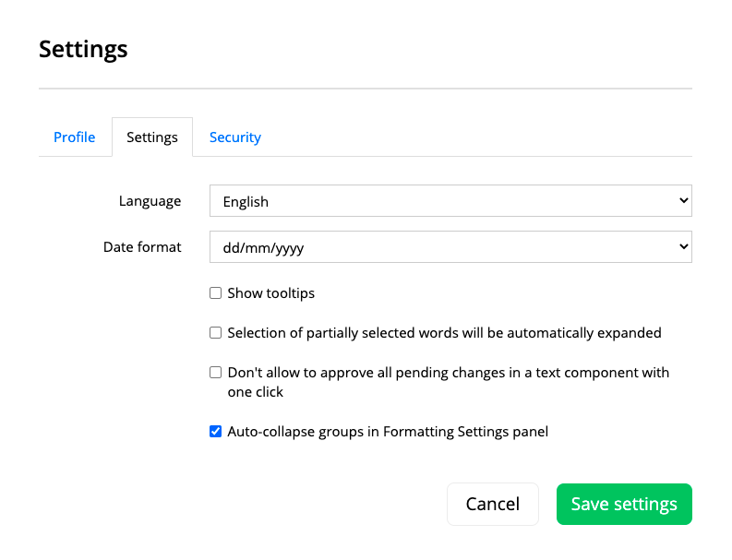Enable the Show tooltips checkbox
Viewport: 732px width, 560px height.
(x=215, y=293)
